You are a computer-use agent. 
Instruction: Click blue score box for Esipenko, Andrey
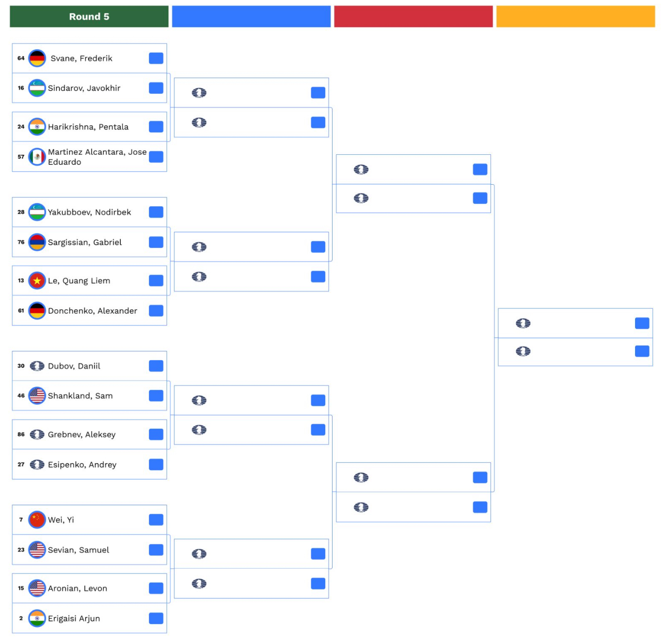[156, 465]
